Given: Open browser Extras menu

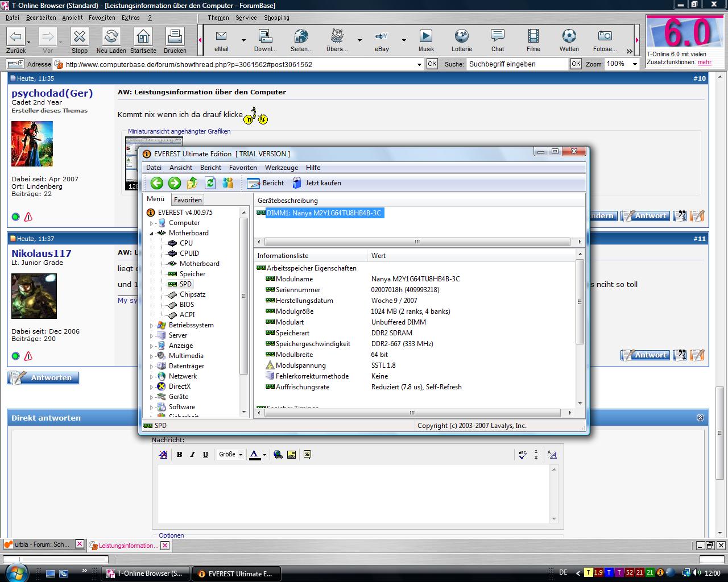Looking at the screenshot, I should 130,18.
